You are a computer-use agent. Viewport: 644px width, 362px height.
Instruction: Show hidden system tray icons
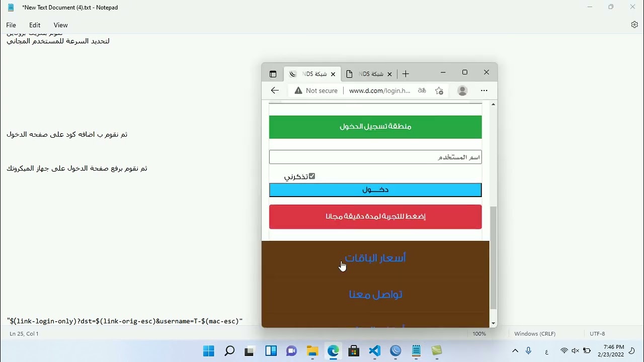tap(515, 351)
